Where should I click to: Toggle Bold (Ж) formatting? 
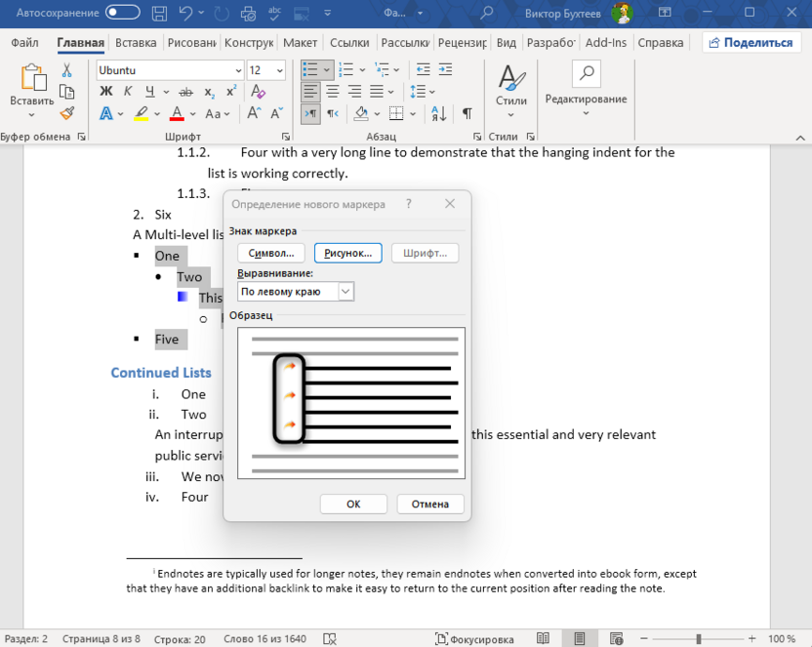click(x=106, y=92)
